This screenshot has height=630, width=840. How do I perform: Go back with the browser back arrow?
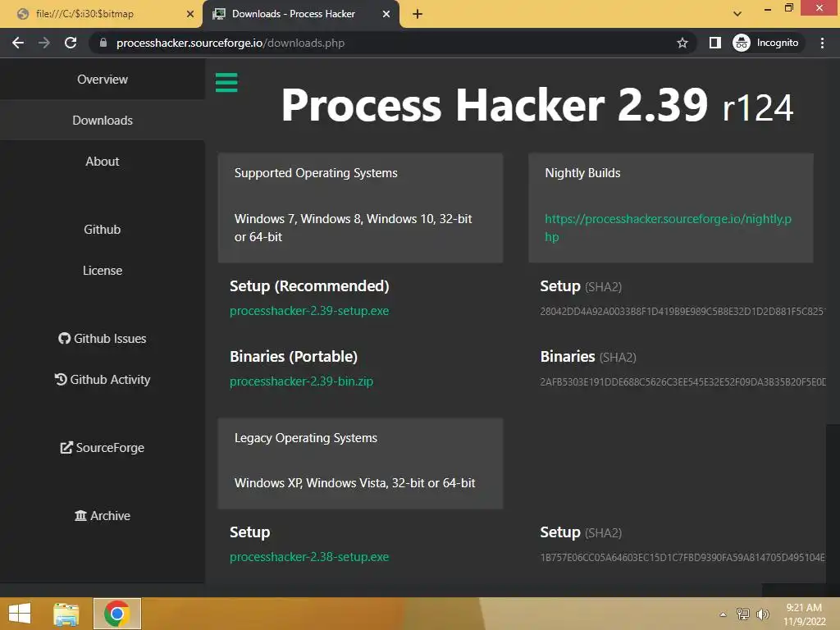click(x=18, y=43)
